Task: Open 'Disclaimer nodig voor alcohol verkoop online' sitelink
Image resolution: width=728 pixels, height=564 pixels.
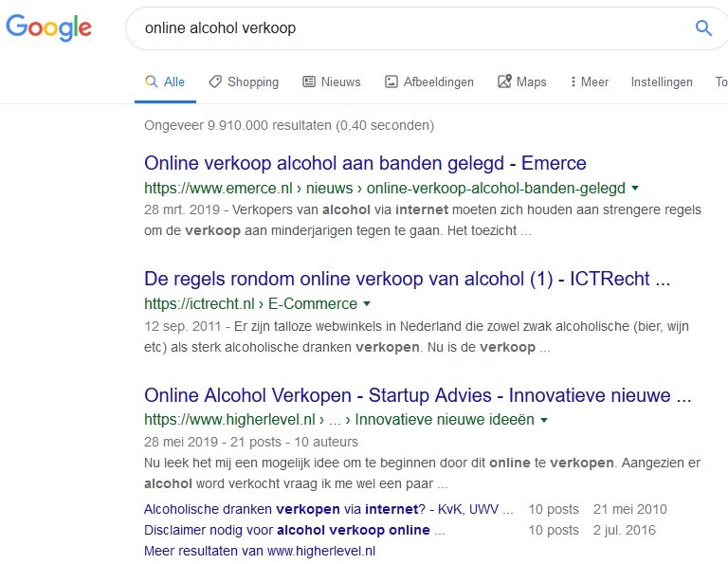Action: 295,530
